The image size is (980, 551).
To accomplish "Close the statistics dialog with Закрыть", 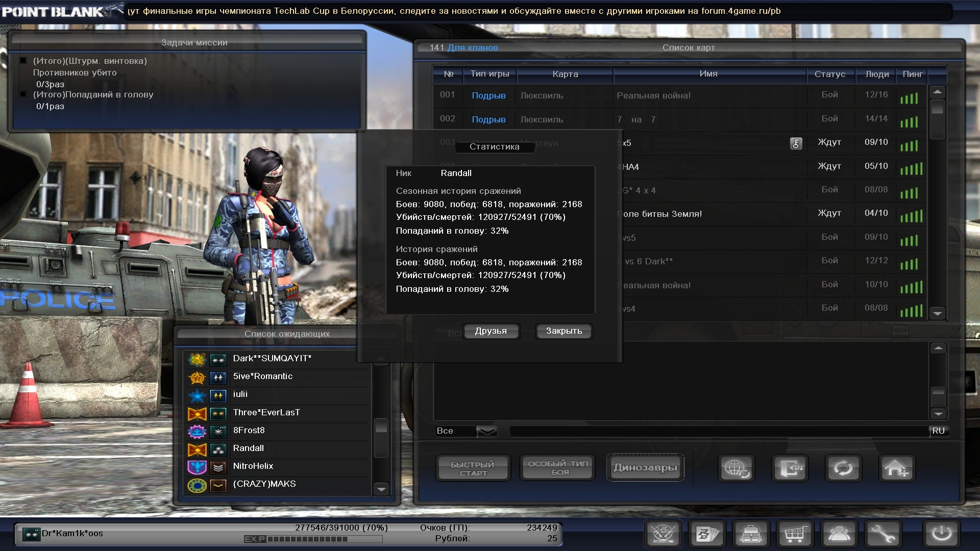I will tap(564, 331).
